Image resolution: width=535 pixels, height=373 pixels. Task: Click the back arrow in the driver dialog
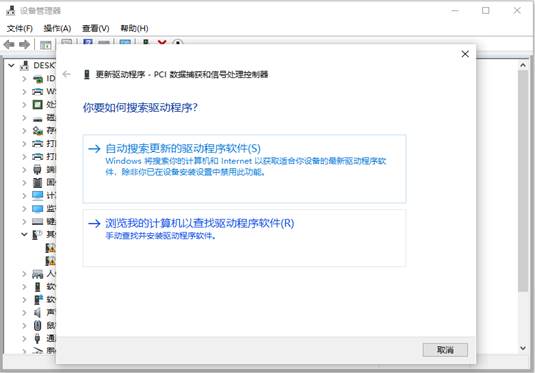coord(67,74)
